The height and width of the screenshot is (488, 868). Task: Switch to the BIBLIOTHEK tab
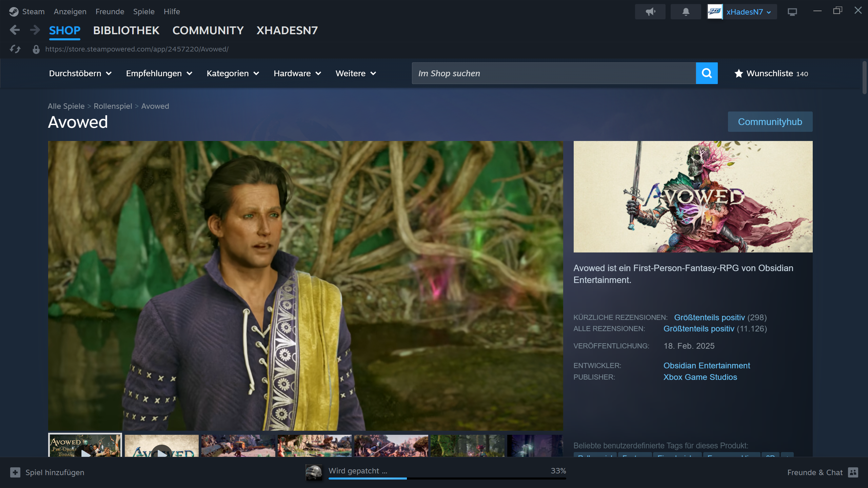[126, 30]
